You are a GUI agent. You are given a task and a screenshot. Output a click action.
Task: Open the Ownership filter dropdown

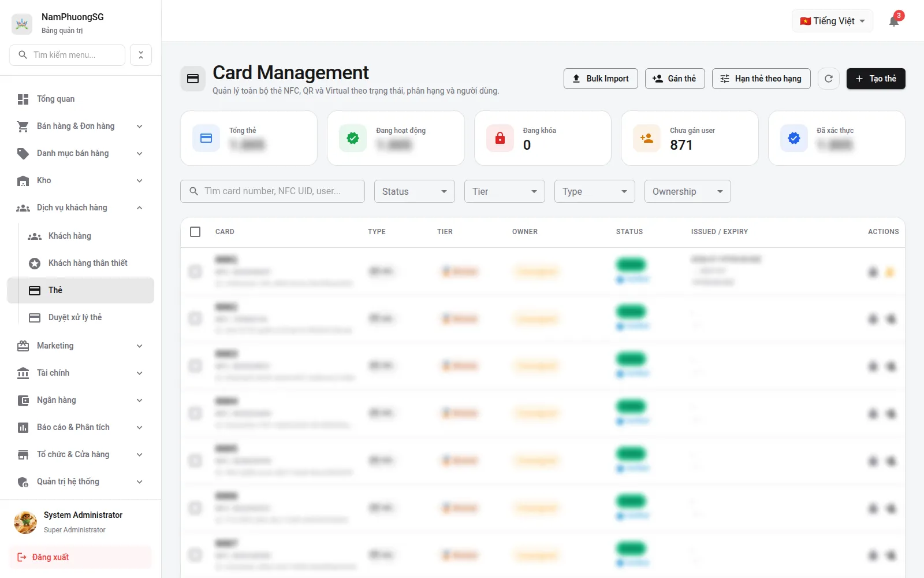click(x=688, y=191)
